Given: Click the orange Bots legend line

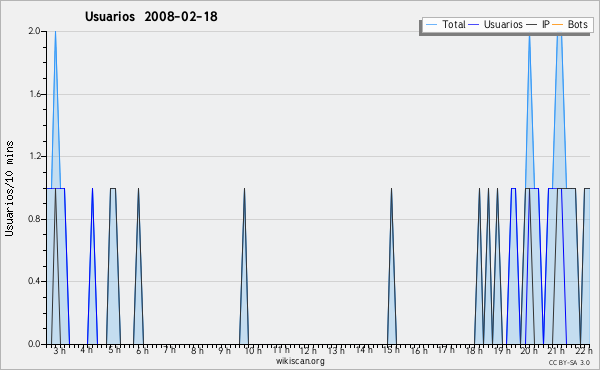Looking at the screenshot, I should (x=558, y=25).
